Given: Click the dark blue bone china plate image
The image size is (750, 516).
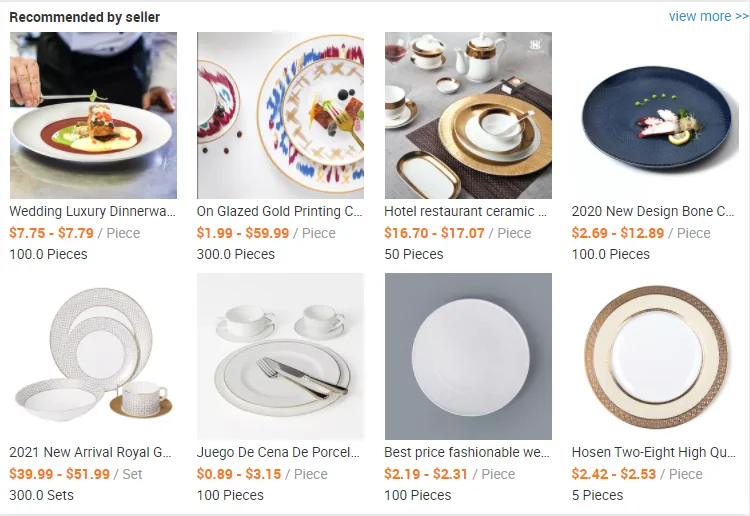Looking at the screenshot, I should tap(656, 115).
